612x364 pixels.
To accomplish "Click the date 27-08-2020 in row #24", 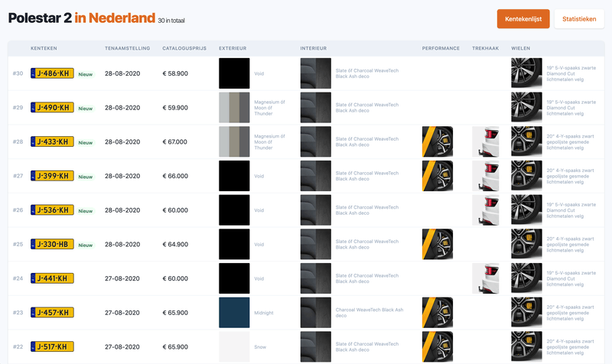I will click(122, 278).
